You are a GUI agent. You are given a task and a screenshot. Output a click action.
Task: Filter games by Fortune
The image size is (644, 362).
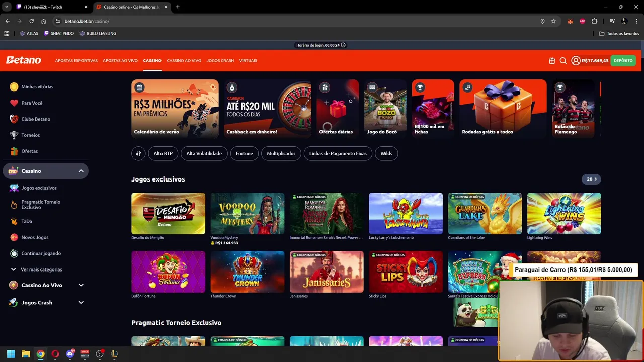(x=245, y=153)
